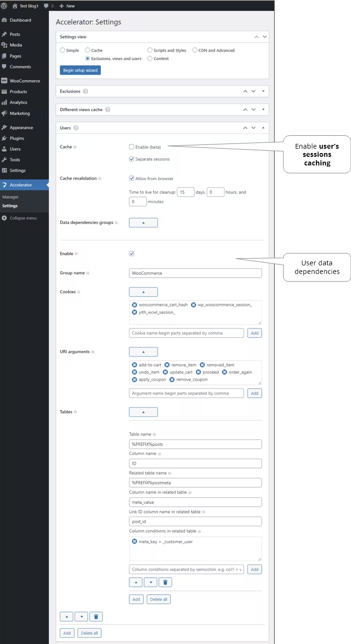The height and width of the screenshot is (644, 351).
Task: Click trash icon below column conditions
Action: 165,582
